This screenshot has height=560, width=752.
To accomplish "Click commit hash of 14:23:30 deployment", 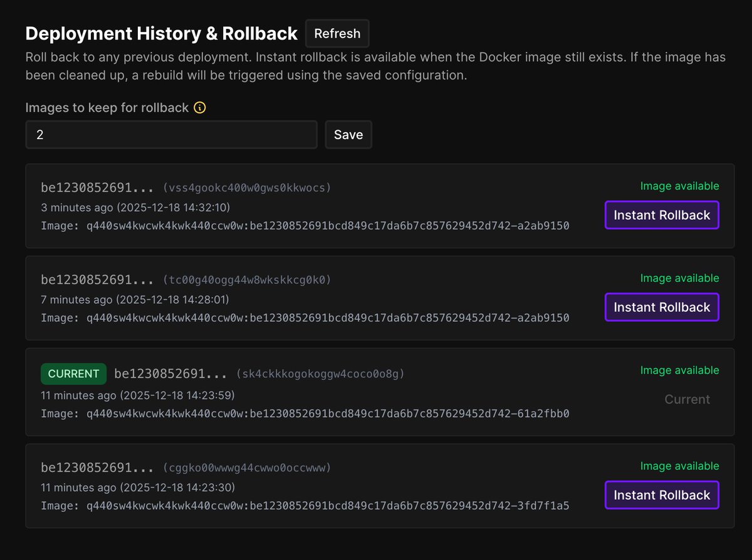I will coord(98,468).
